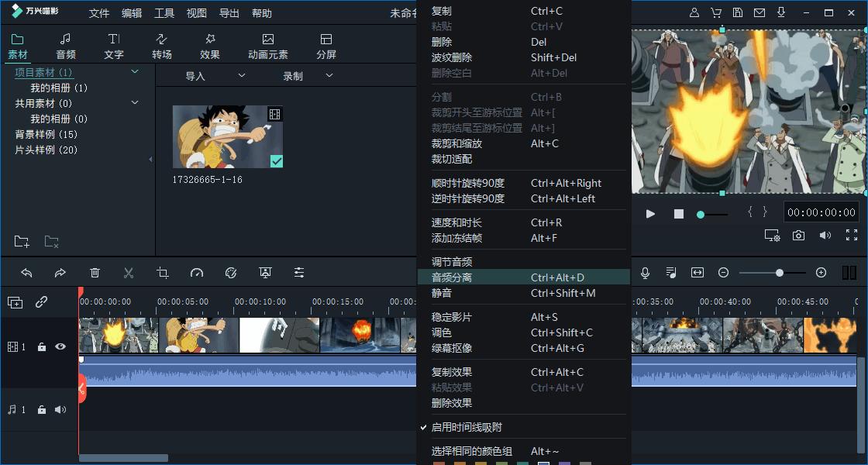
Task: Collapse the 项目素材 tree section
Action: click(x=135, y=71)
